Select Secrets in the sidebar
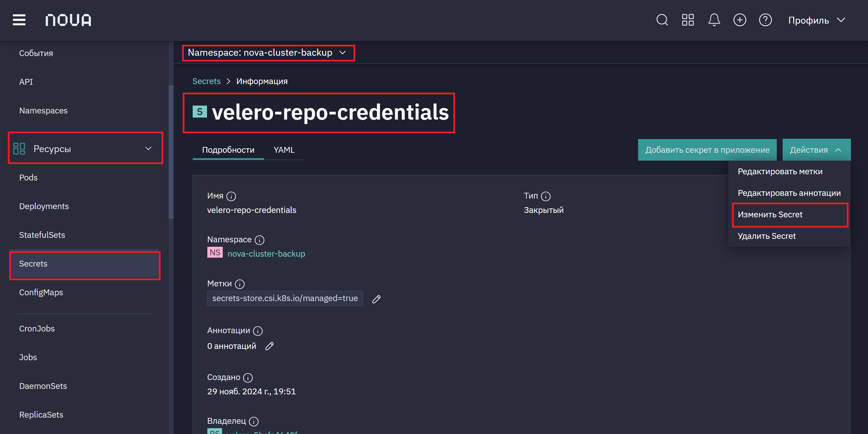The width and height of the screenshot is (868, 434). click(85, 264)
